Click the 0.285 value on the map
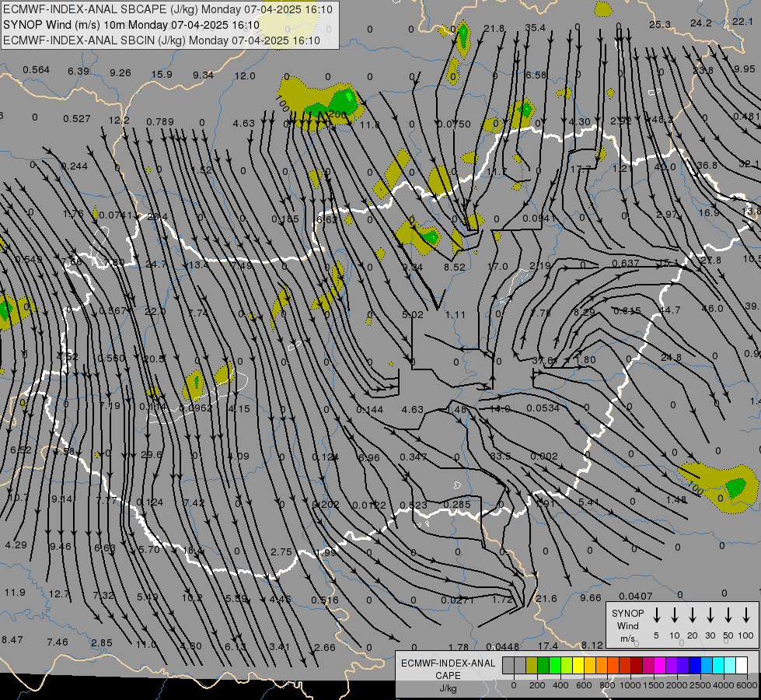The image size is (761, 700). click(457, 504)
